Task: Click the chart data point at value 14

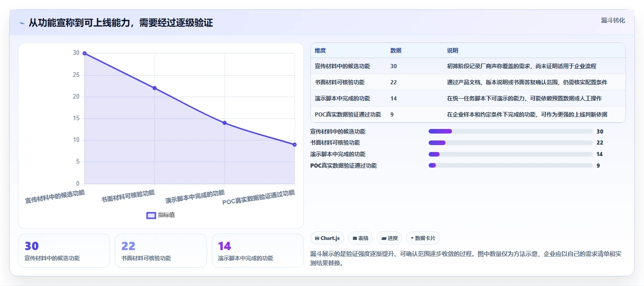Action: pyautogui.click(x=225, y=123)
